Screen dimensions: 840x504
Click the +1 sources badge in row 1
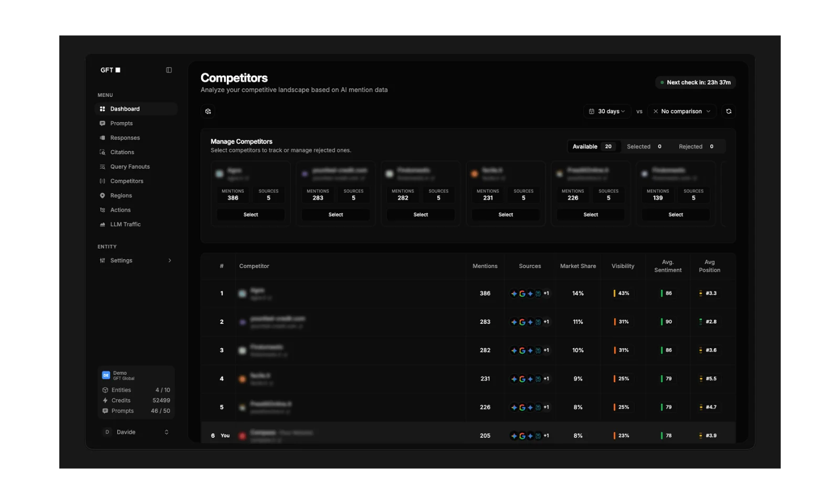(x=547, y=293)
